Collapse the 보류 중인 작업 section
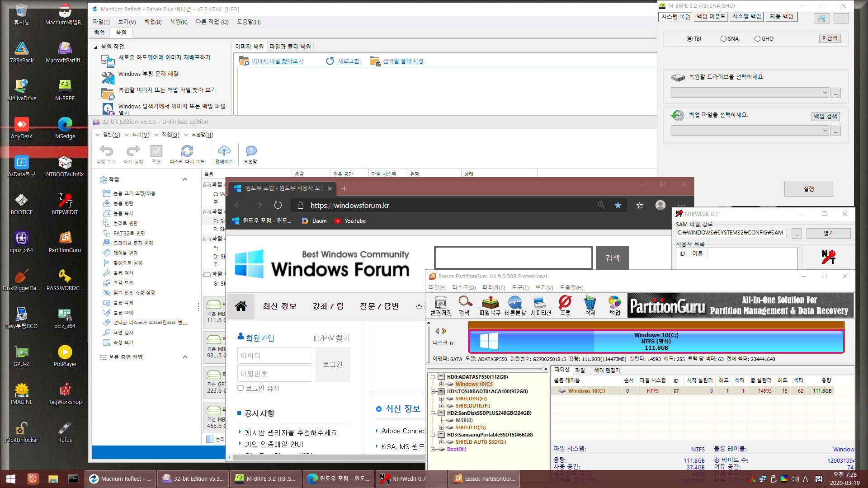 point(185,357)
